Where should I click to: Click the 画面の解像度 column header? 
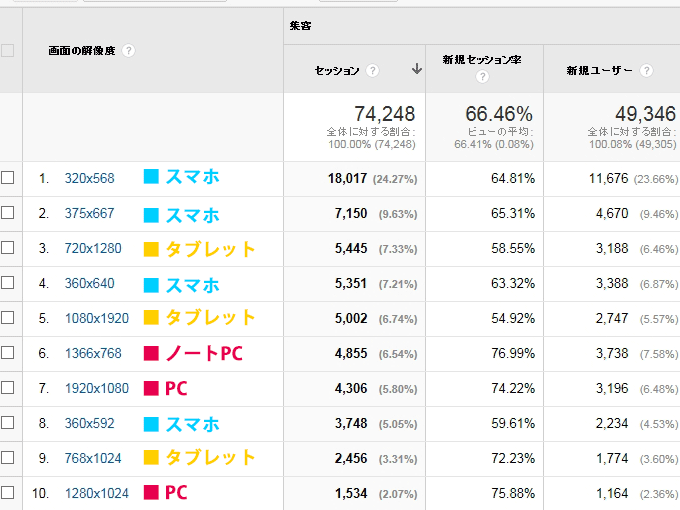[82, 51]
